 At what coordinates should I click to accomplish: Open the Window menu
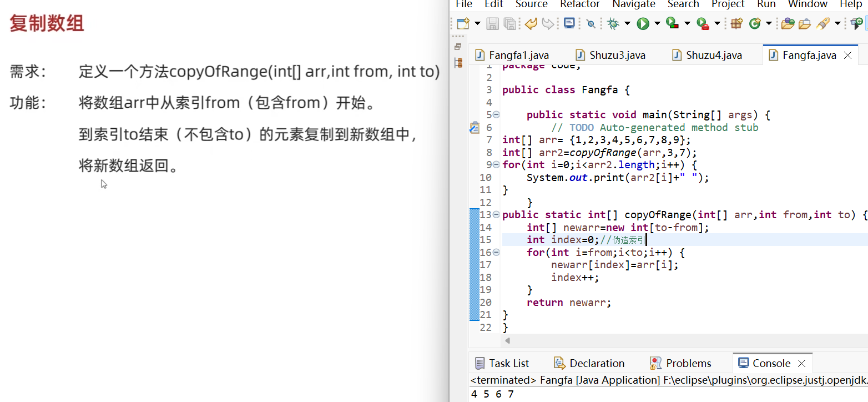pyautogui.click(x=808, y=4)
